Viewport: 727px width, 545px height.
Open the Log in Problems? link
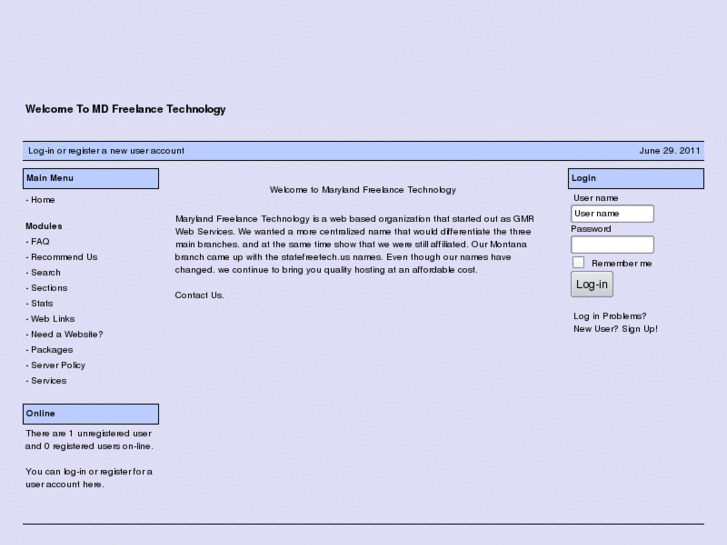(x=610, y=316)
